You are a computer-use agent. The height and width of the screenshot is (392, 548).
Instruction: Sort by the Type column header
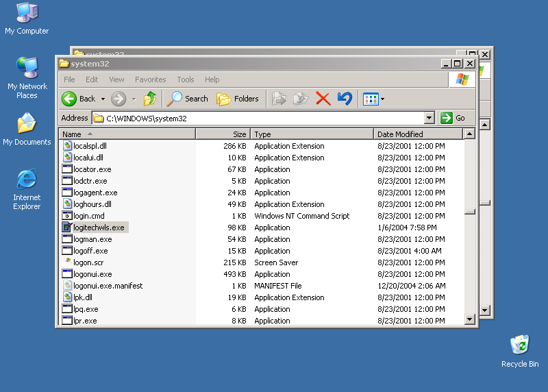point(312,134)
